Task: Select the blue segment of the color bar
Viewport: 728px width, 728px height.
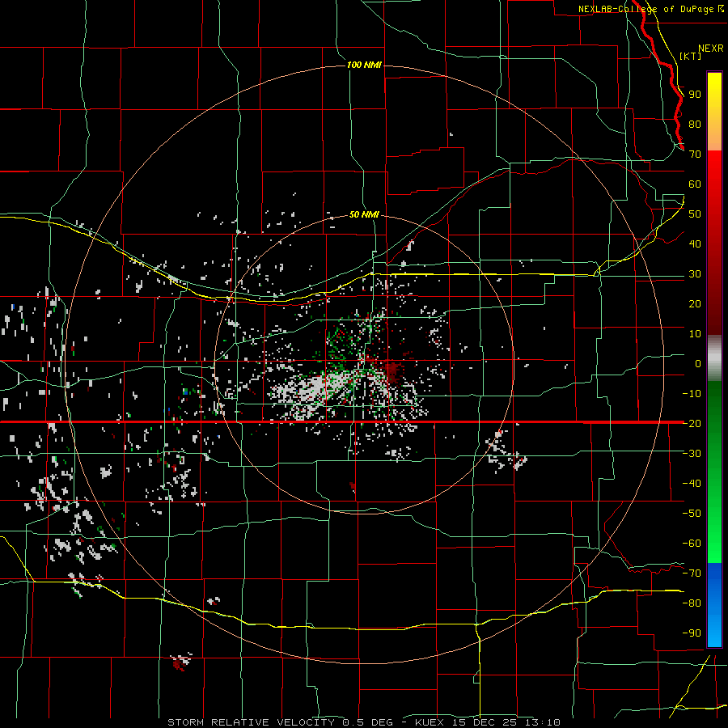Action: [714, 604]
